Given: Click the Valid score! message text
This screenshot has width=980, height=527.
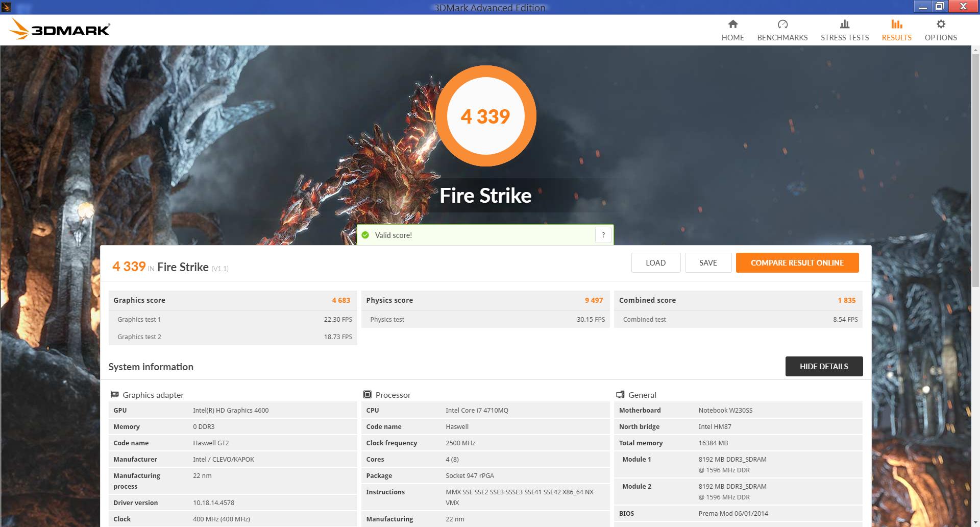Looking at the screenshot, I should coord(393,235).
